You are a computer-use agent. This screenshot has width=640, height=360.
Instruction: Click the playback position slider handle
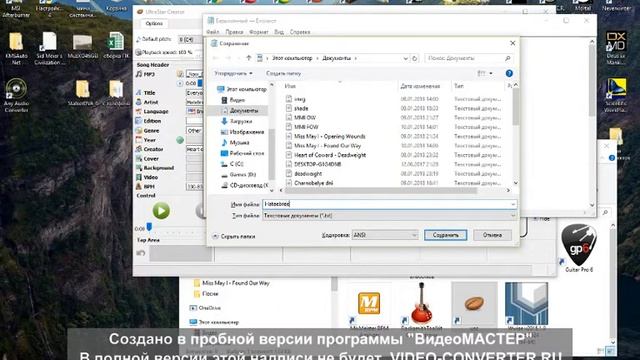click(x=149, y=227)
